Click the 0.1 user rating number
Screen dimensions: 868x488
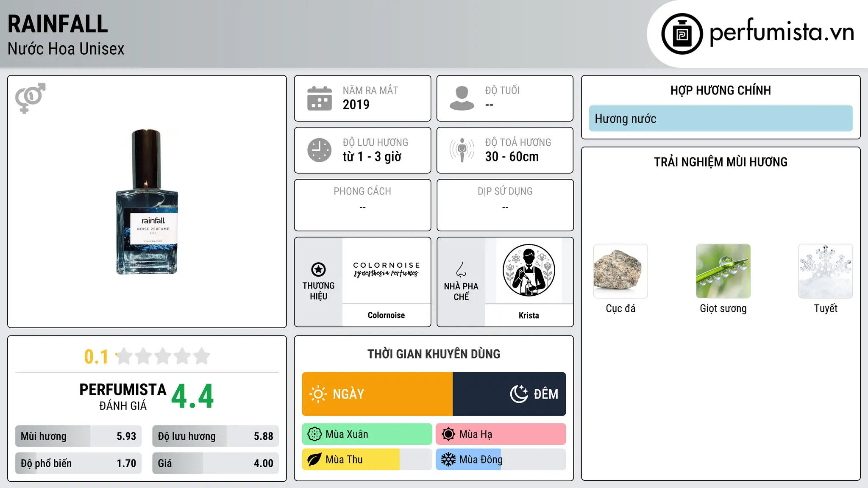[96, 357]
